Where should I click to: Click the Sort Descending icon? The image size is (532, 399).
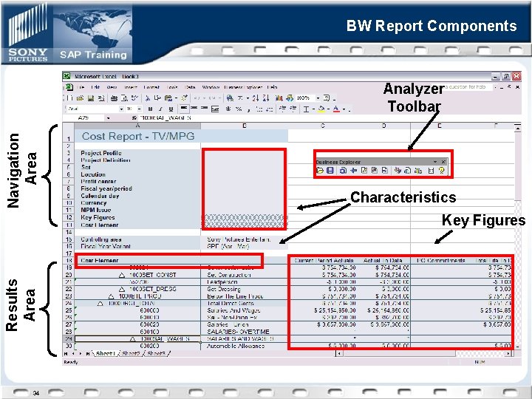(x=266, y=98)
